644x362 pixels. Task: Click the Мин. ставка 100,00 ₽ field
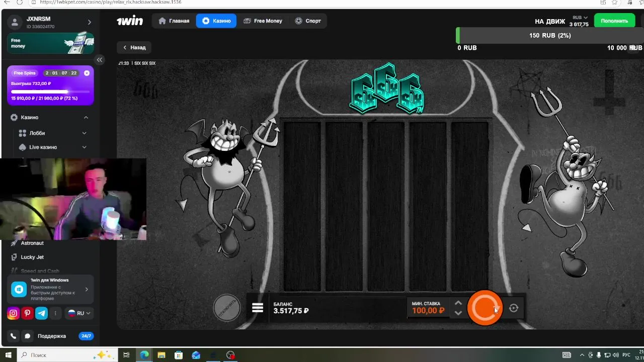[428, 308]
